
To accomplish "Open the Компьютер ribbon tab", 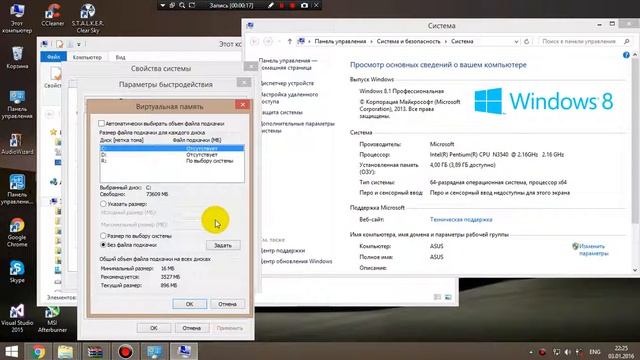I will click(x=87, y=57).
